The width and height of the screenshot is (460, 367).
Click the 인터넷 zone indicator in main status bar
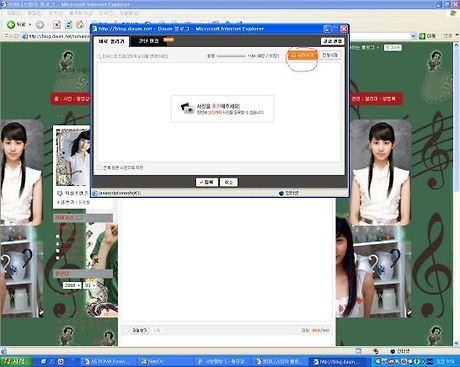point(400,351)
